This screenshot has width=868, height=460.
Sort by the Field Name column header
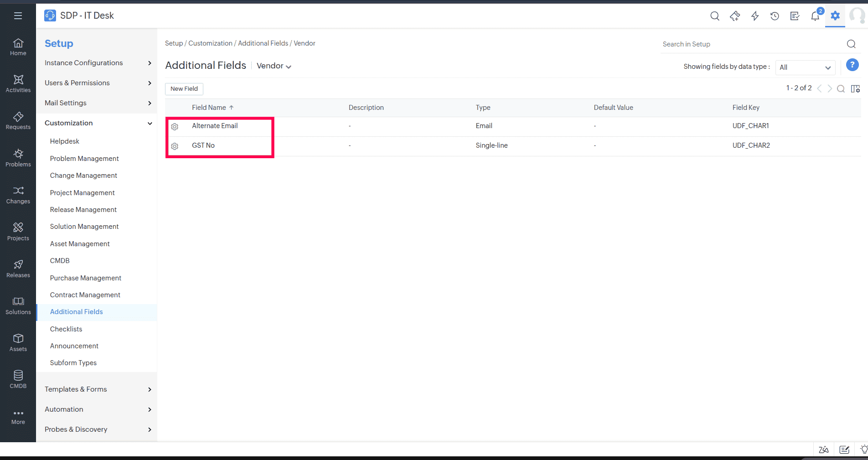[x=212, y=108]
